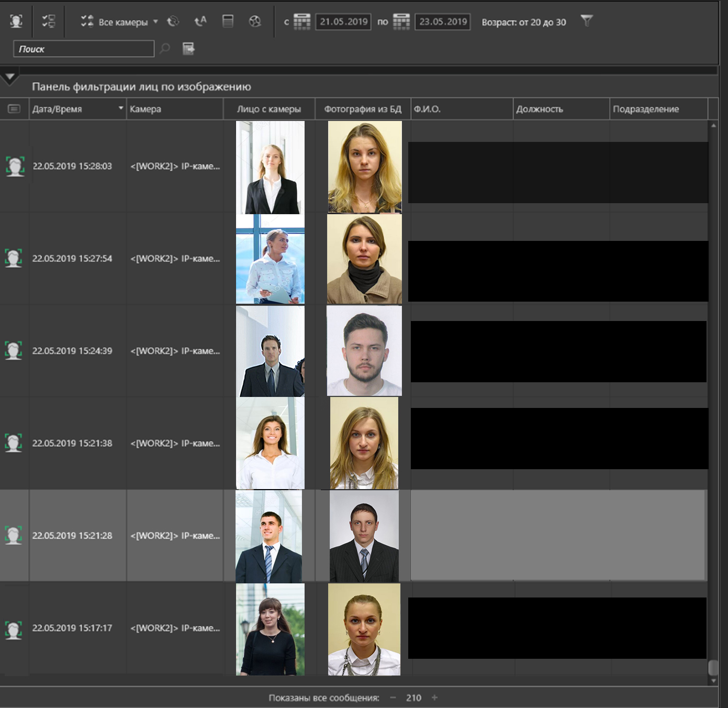Click the export report icon next to search
The image size is (728, 708).
click(188, 49)
